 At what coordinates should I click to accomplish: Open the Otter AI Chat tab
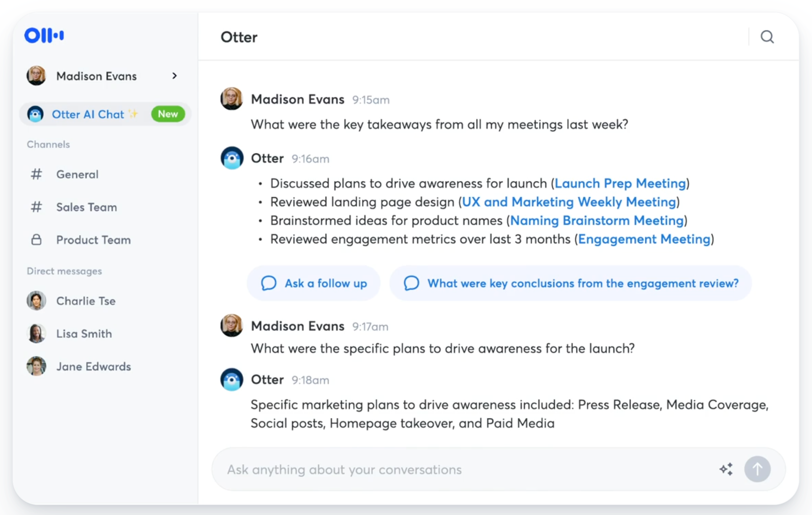88,114
